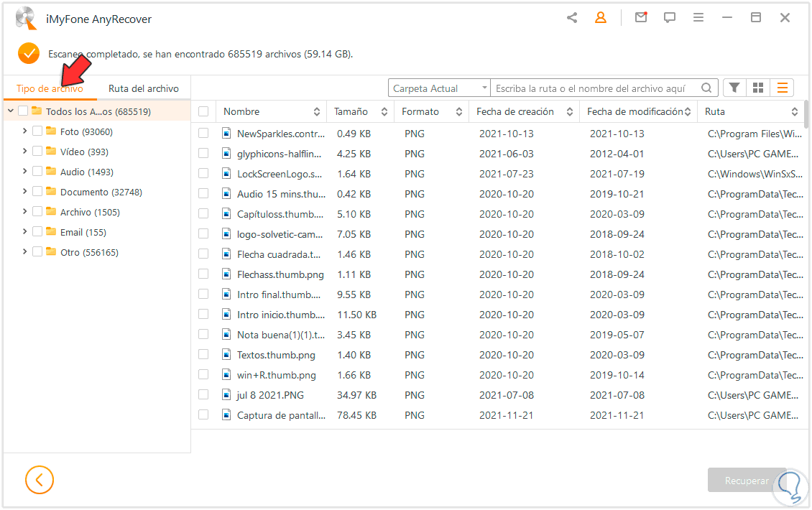Click file icon of NewSparkles.contr...
This screenshot has width=812, height=510.
226,134
